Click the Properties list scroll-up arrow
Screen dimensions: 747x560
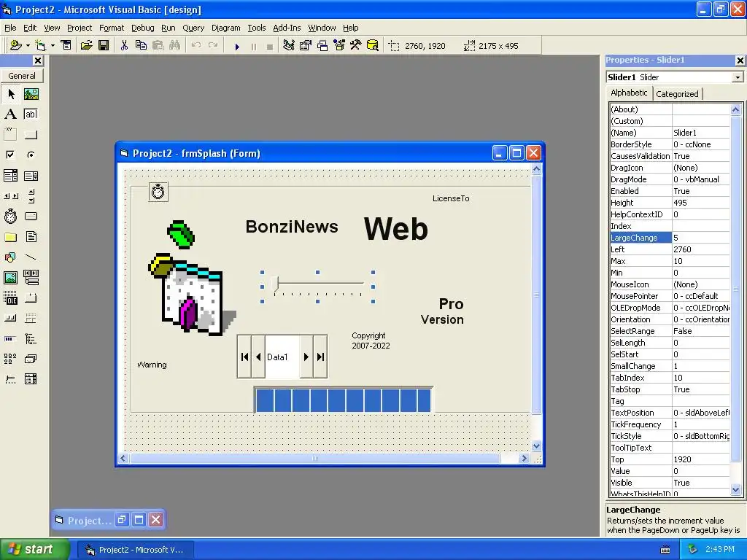(735, 110)
